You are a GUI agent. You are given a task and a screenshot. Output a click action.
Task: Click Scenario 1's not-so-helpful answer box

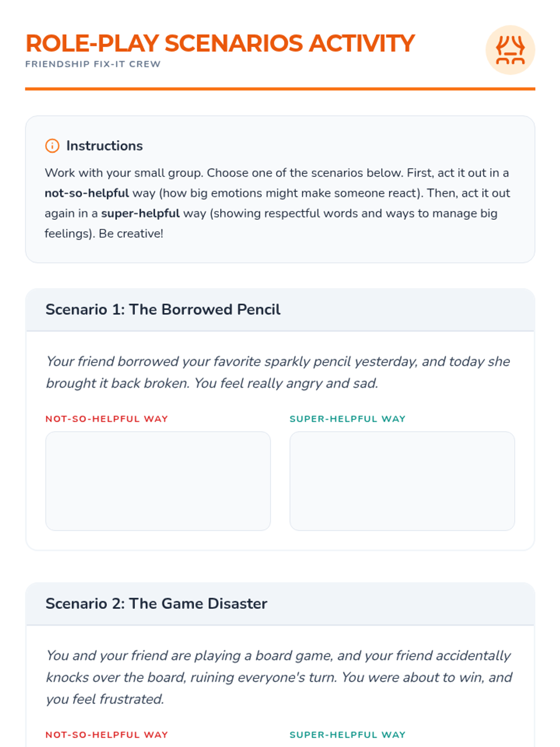tap(158, 481)
